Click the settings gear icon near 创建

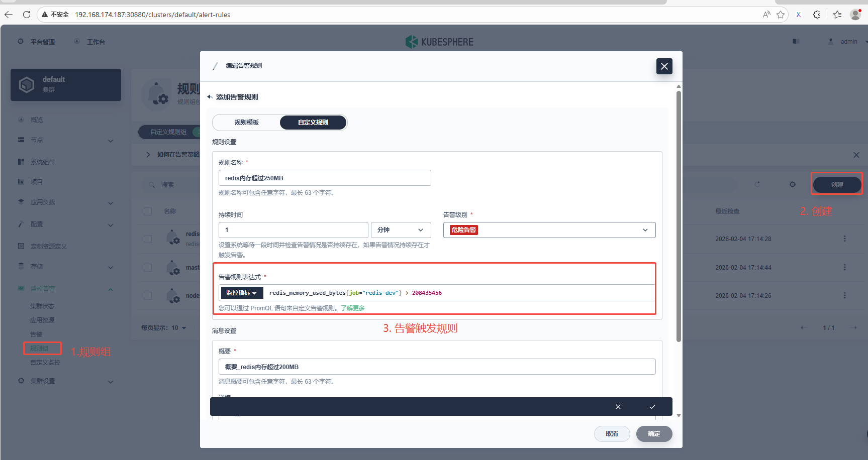point(793,184)
